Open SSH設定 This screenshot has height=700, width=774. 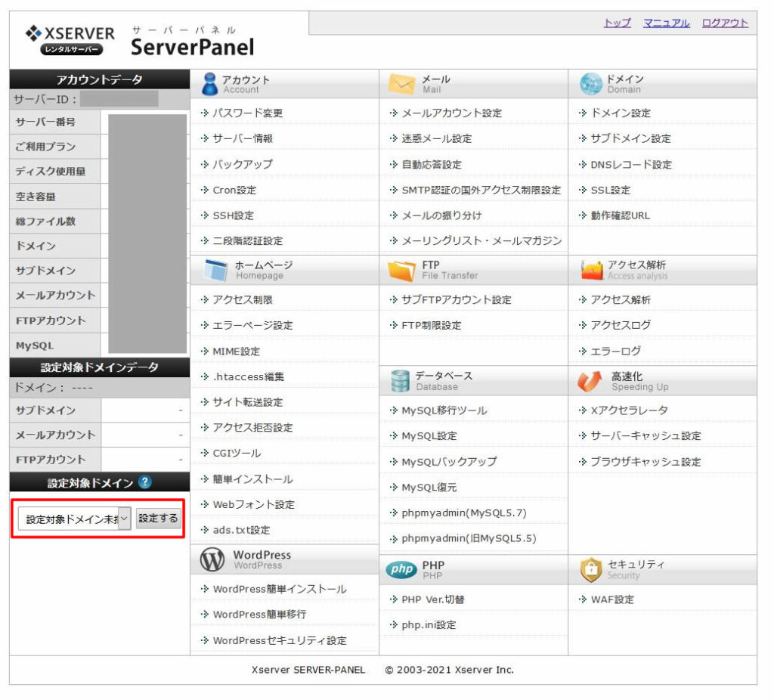(x=233, y=215)
